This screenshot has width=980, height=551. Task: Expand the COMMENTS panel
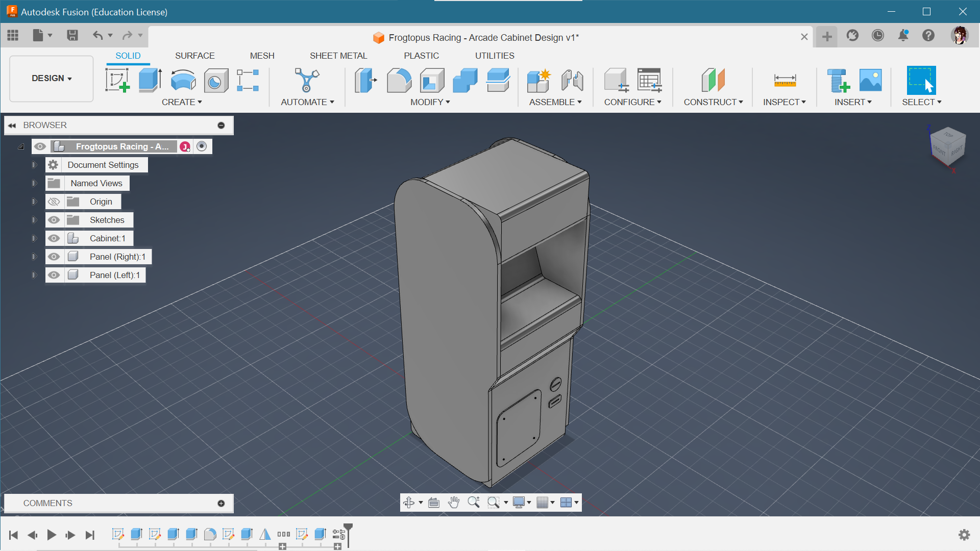[x=221, y=503]
